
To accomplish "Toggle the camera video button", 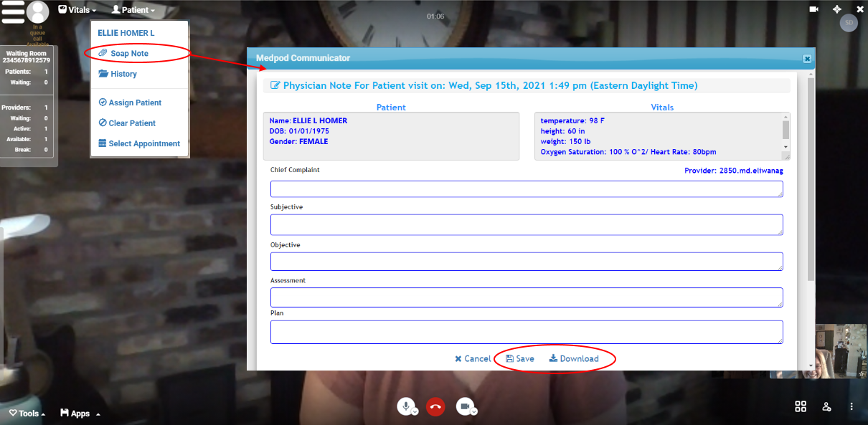I will point(465,407).
